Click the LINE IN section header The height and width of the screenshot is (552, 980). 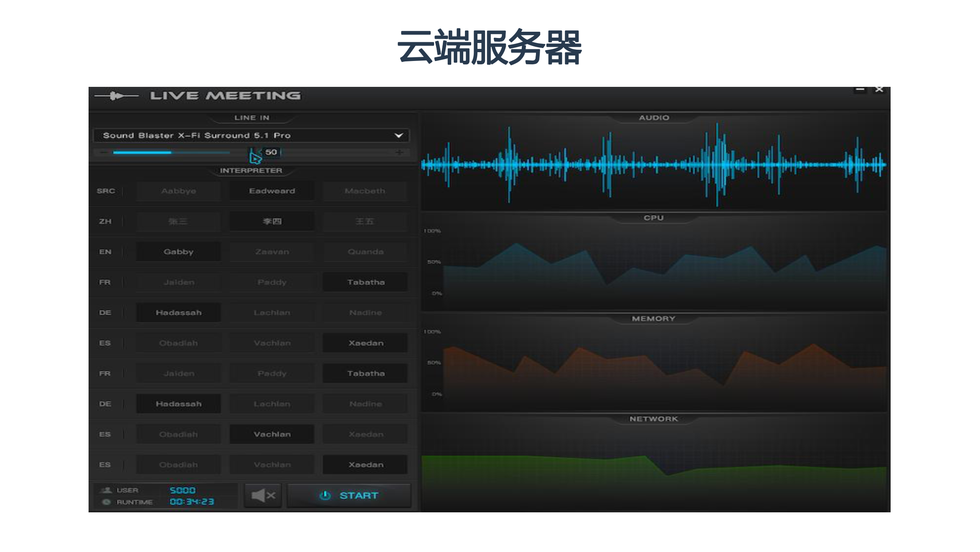coord(252,118)
